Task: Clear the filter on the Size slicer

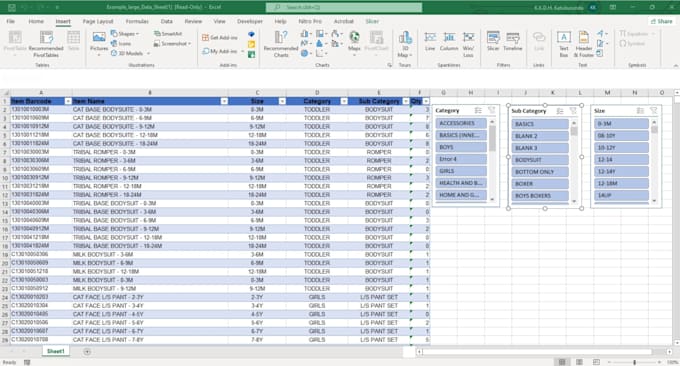Action: pyautogui.click(x=654, y=111)
